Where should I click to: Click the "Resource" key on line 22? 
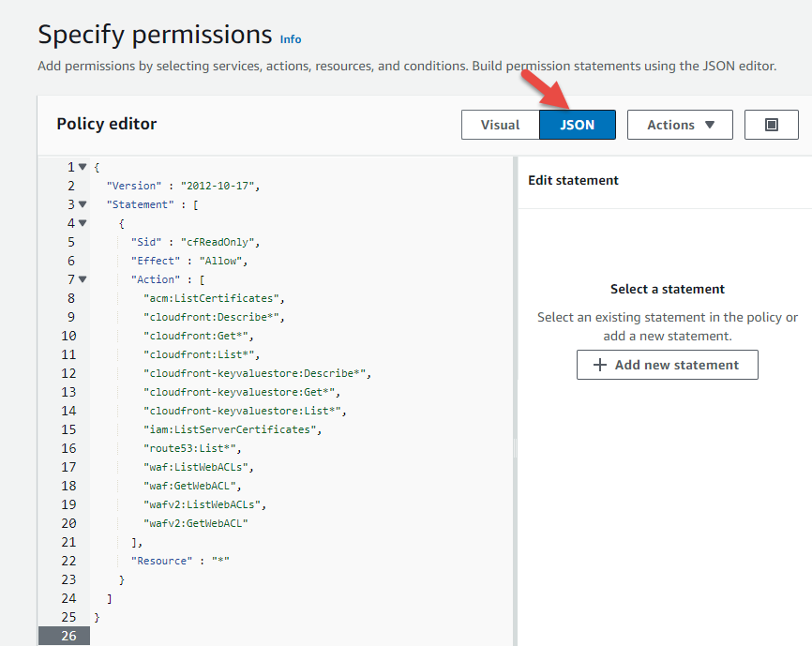coord(161,561)
